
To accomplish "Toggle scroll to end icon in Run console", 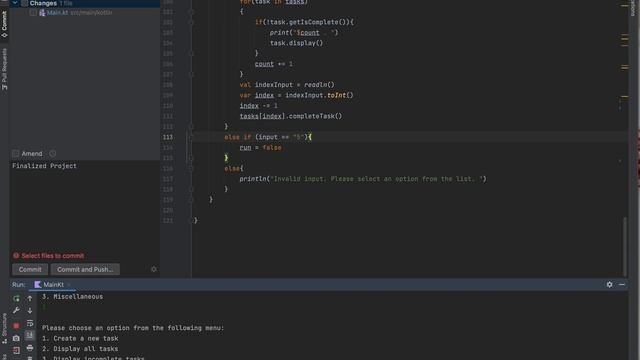I will point(30,336).
